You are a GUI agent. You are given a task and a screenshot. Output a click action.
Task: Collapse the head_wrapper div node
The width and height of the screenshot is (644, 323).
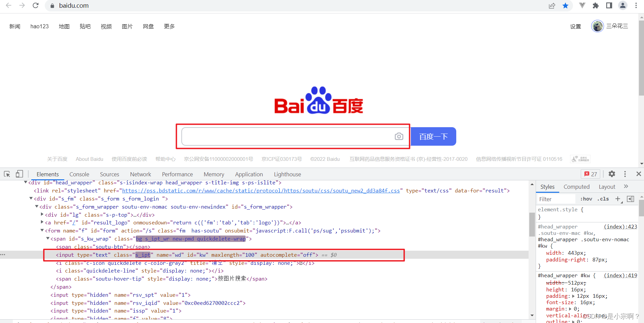pos(26,182)
